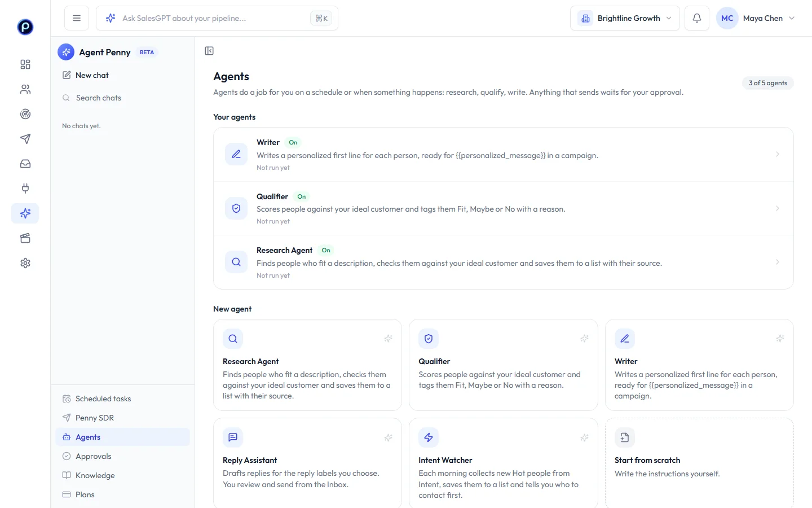The height and width of the screenshot is (508, 812).
Task: Open Penny SDR menu item
Action: click(x=122, y=418)
